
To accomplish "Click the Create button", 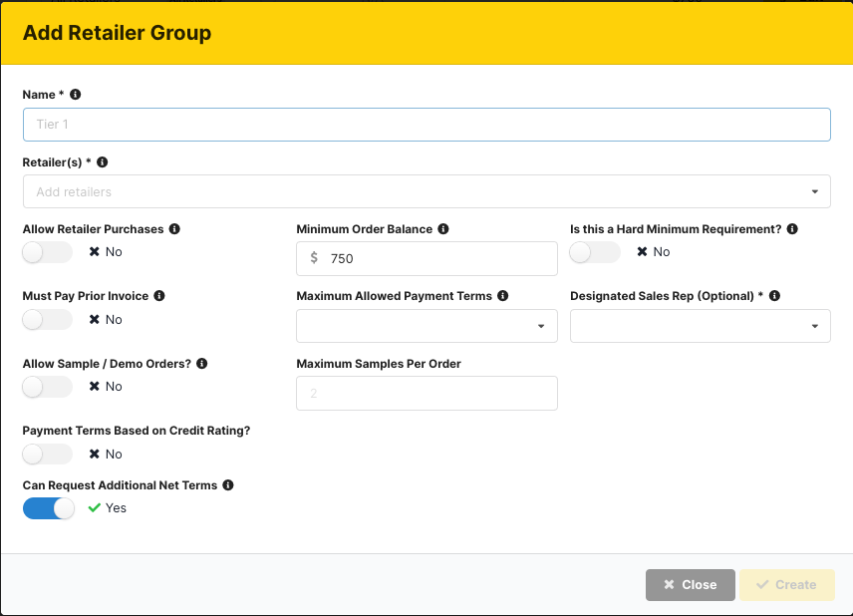I will coord(786,585).
